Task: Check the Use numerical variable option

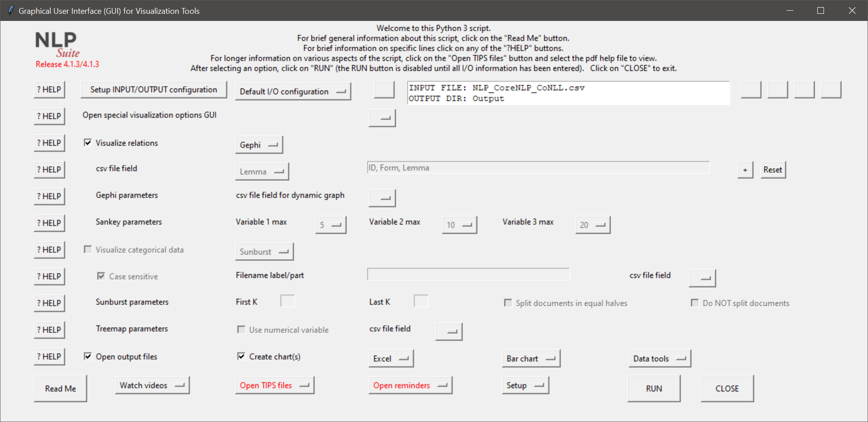Action: coord(241,329)
